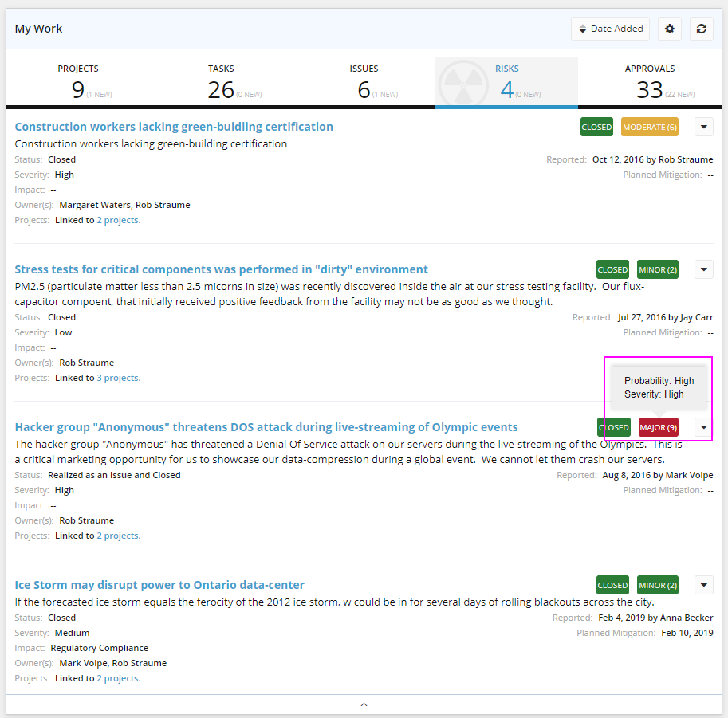
Task: Click the Closed badge on Ice Storm risk
Action: click(x=612, y=586)
